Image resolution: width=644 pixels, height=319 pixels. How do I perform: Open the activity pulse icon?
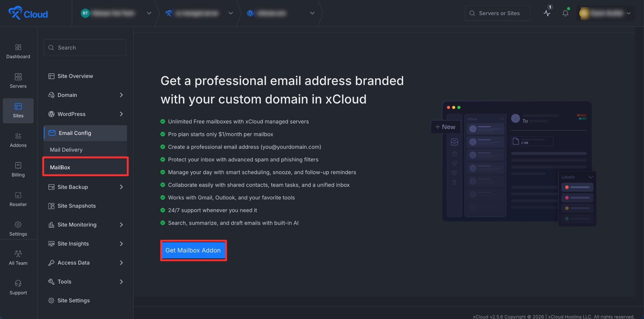(547, 13)
